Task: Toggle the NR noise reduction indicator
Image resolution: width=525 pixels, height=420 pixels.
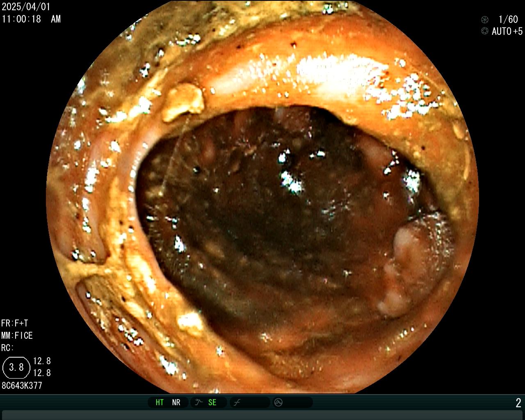Action: point(176,402)
